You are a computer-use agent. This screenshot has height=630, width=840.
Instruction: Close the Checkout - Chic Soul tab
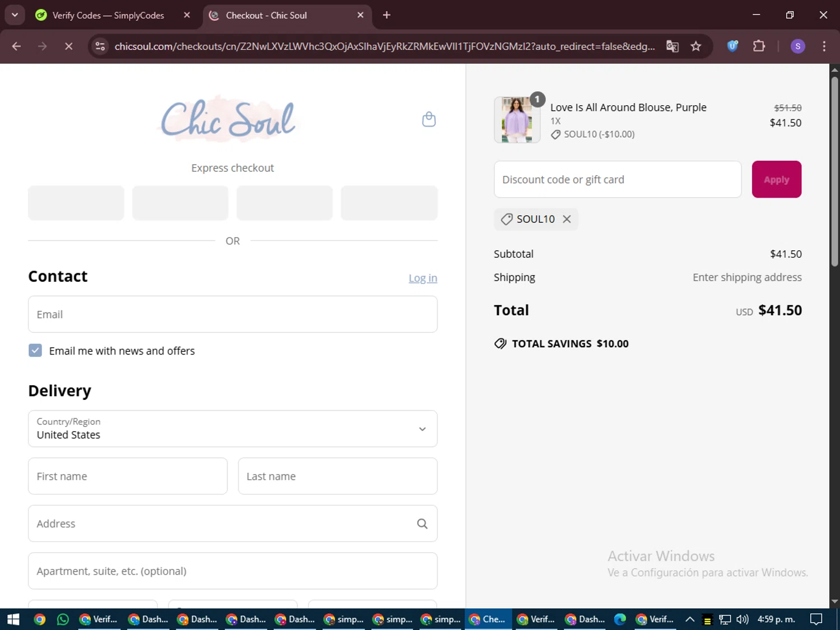pos(361,15)
